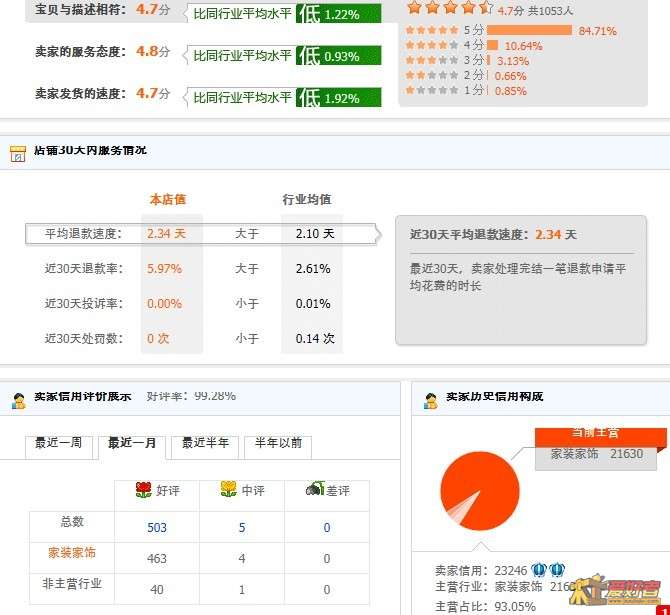This screenshot has height=615, width=670.
Task: Click the 宝贝与描述相符 4.7分 score
Action: coord(153,9)
